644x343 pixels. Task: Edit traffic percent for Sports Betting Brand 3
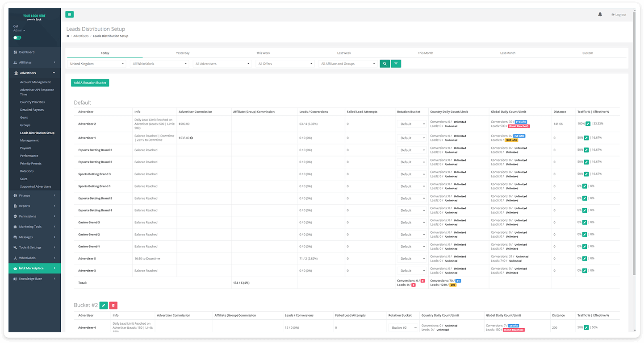tap(586, 174)
